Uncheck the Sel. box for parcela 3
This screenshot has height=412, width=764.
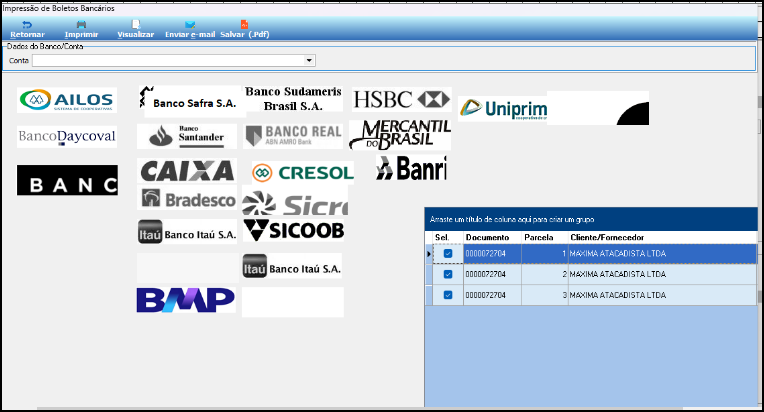[x=448, y=295]
